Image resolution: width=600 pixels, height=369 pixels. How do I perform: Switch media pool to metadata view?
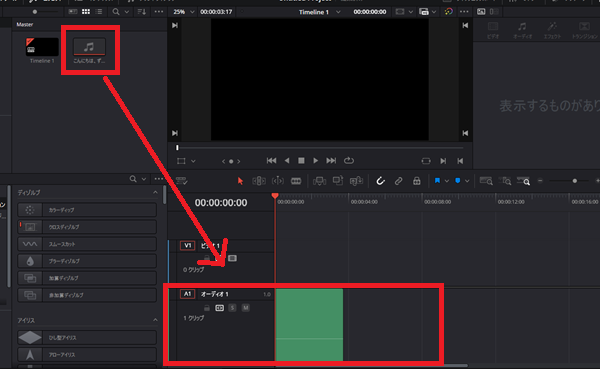click(73, 12)
